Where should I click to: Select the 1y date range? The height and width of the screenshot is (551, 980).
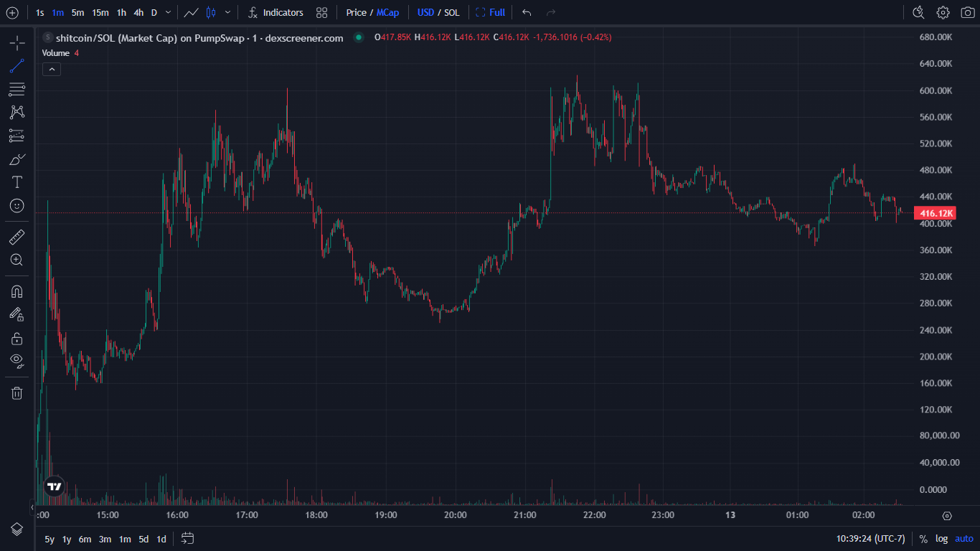pos(67,539)
